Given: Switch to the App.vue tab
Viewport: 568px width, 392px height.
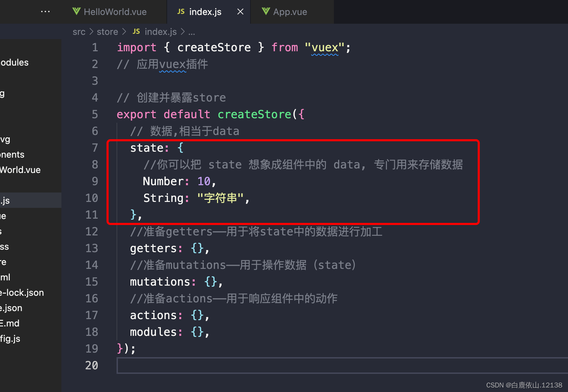Looking at the screenshot, I should [x=290, y=12].
